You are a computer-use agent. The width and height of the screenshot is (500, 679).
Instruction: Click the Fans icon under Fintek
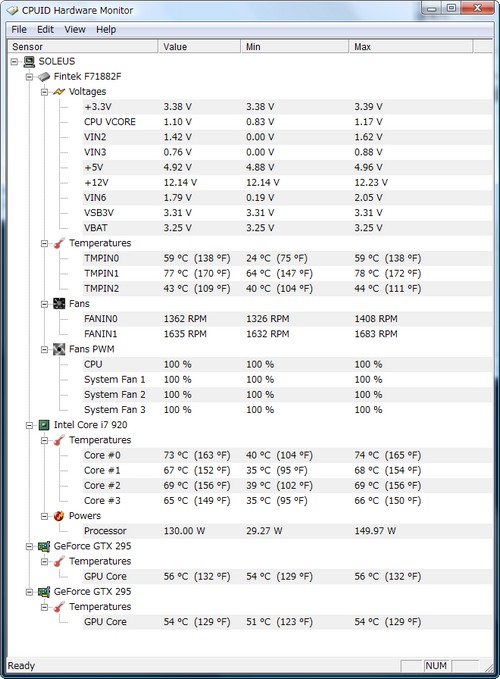59,304
